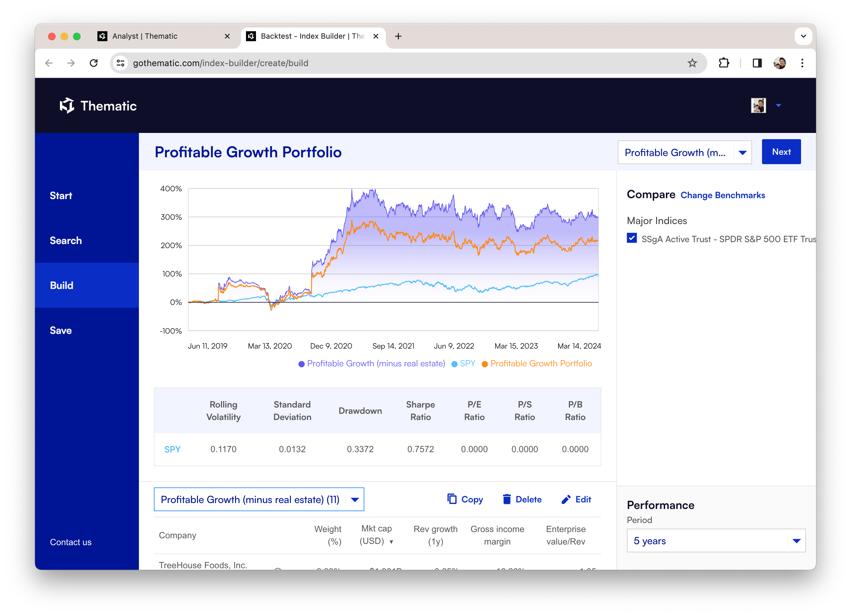Click the Thematic wordmark in header
The width and height of the screenshot is (851, 616).
coord(109,106)
